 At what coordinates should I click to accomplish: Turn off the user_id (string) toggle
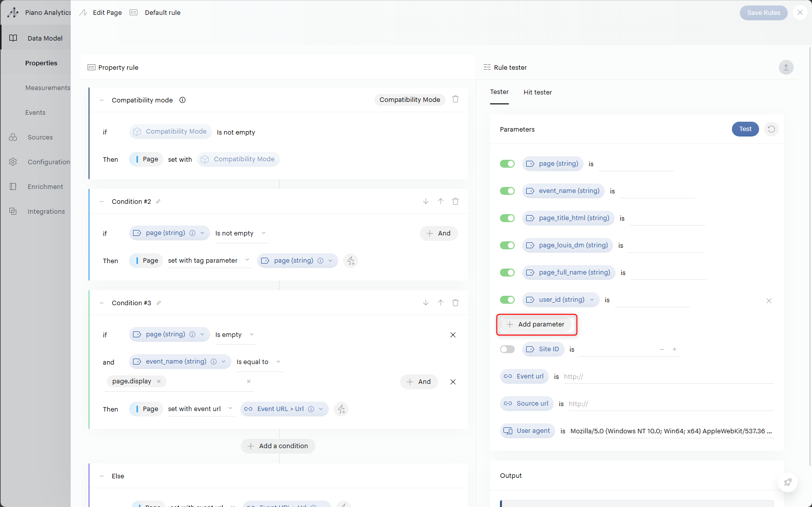pyautogui.click(x=507, y=300)
